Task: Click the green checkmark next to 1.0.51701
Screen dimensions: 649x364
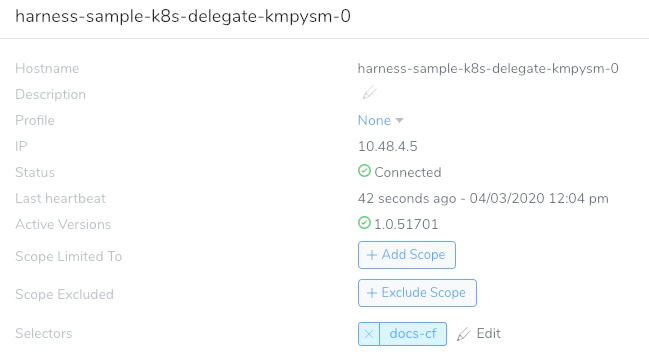Action: pos(364,223)
